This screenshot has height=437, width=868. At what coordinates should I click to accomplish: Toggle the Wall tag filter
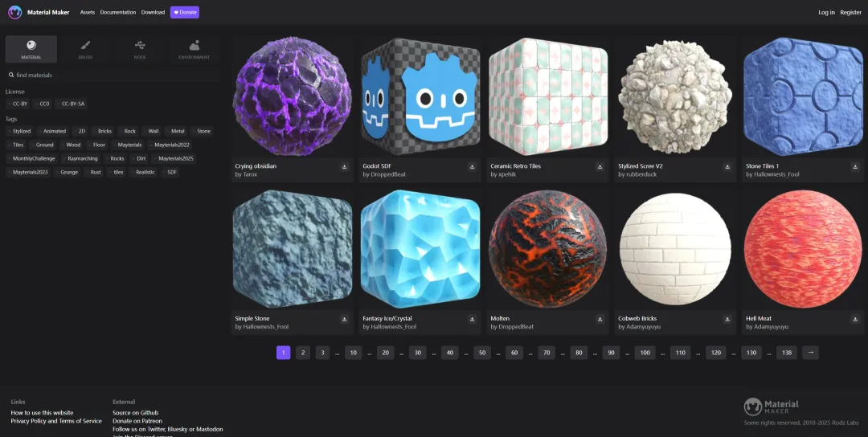[152, 131]
